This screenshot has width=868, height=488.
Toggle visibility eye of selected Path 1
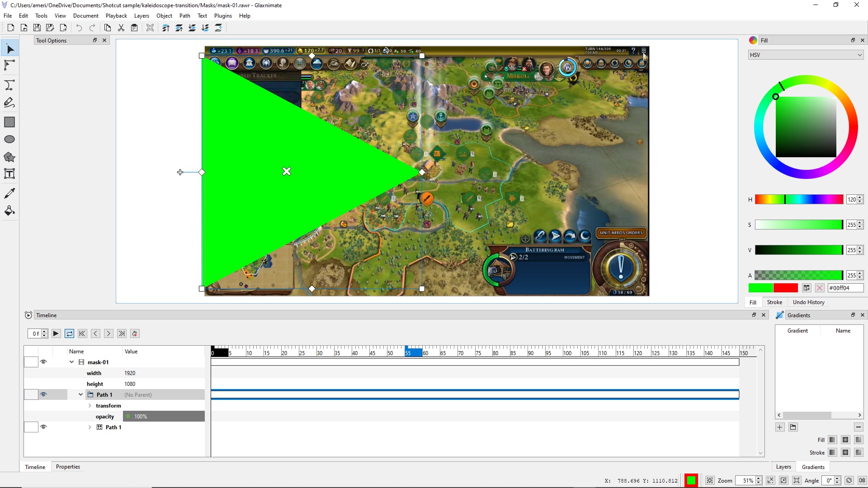coord(43,394)
